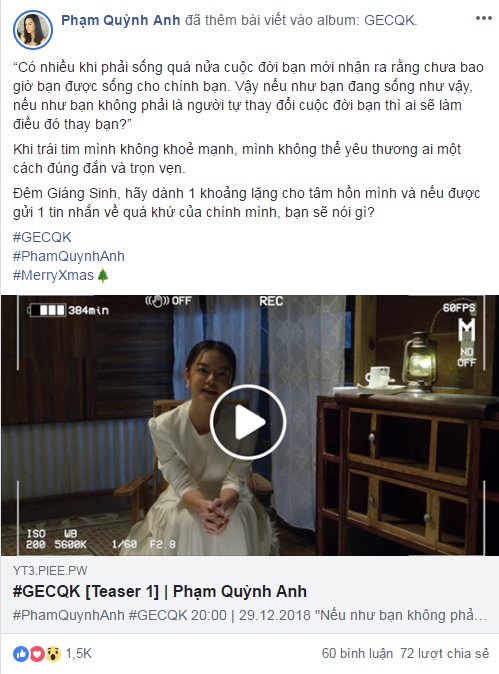Open the 1,5K reactions count list
This screenshot has width=499, height=674.
click(79, 654)
